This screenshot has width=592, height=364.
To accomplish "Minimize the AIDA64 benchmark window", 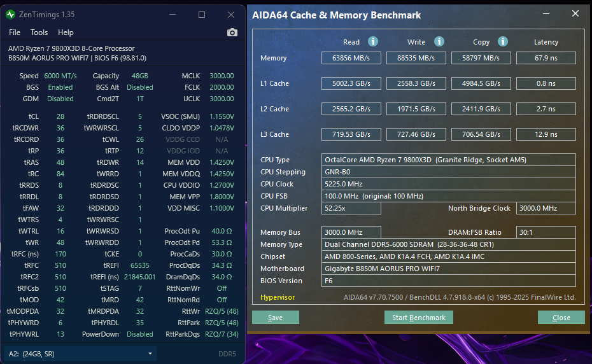I will (546, 14).
